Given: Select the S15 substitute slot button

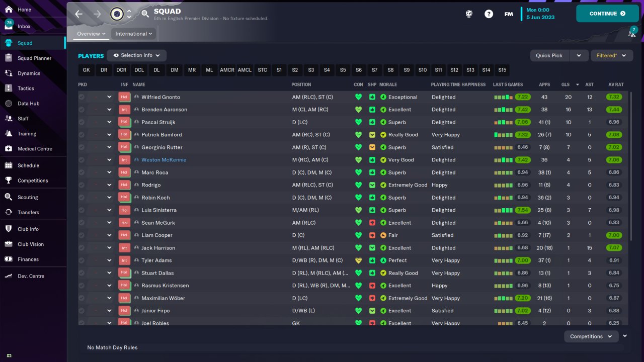Looking at the screenshot, I should [x=502, y=70].
